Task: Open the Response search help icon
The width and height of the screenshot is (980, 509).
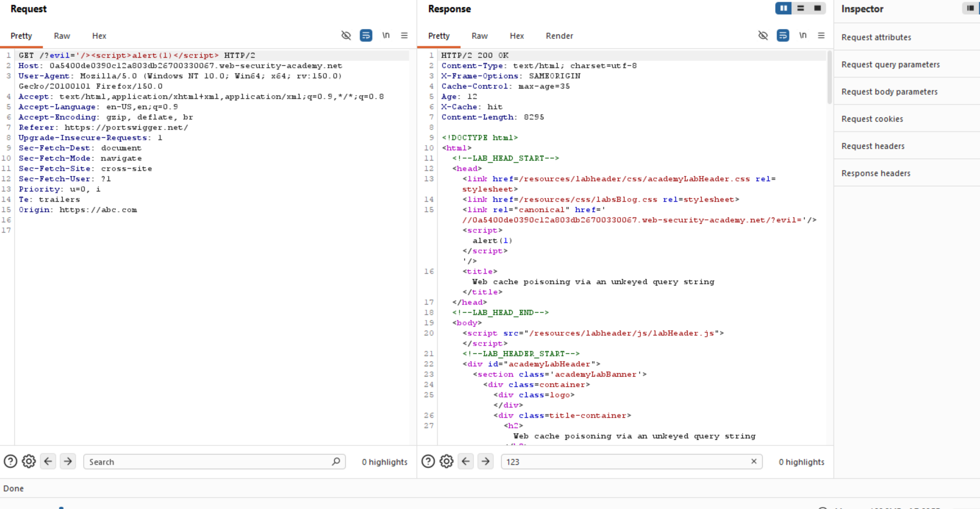Action: click(x=428, y=461)
